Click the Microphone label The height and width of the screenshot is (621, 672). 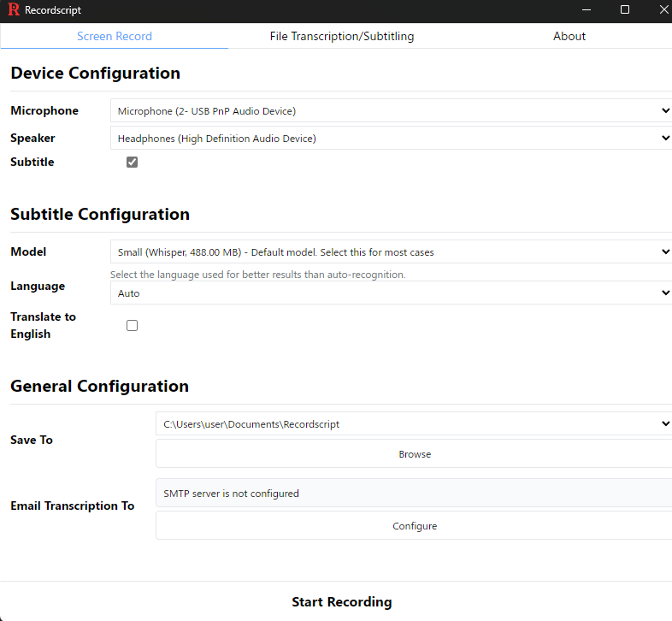tap(44, 110)
